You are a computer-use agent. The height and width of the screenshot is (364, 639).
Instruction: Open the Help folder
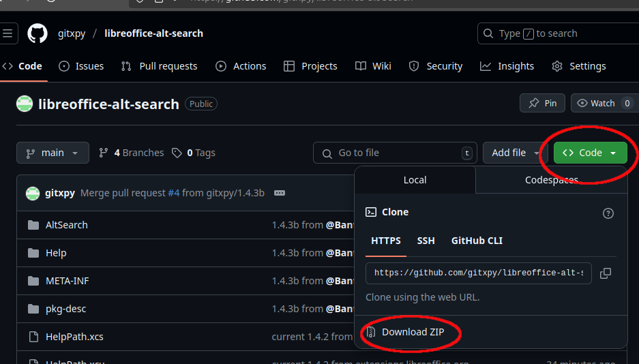pyautogui.click(x=56, y=253)
